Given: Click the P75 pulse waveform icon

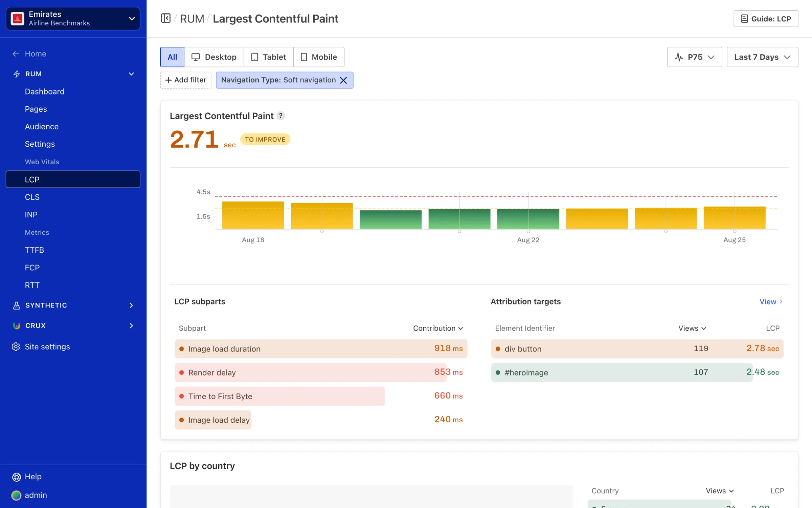Looking at the screenshot, I should coord(679,57).
